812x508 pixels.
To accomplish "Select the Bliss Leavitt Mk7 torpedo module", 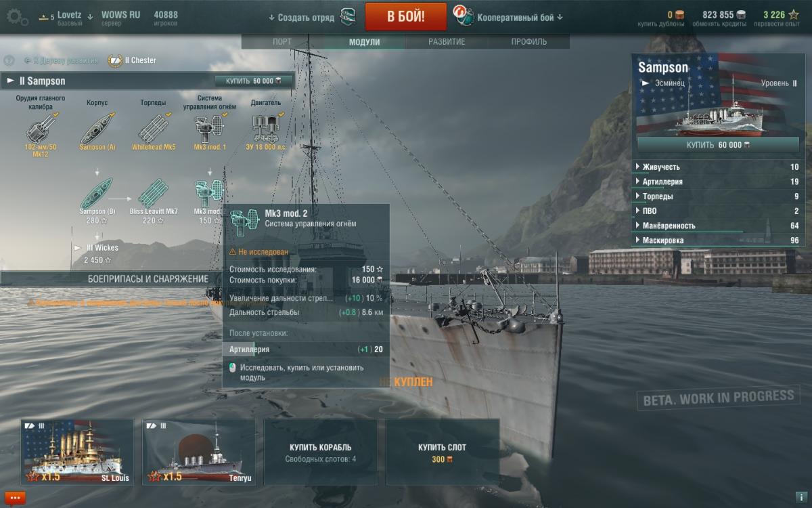I will point(154,196).
